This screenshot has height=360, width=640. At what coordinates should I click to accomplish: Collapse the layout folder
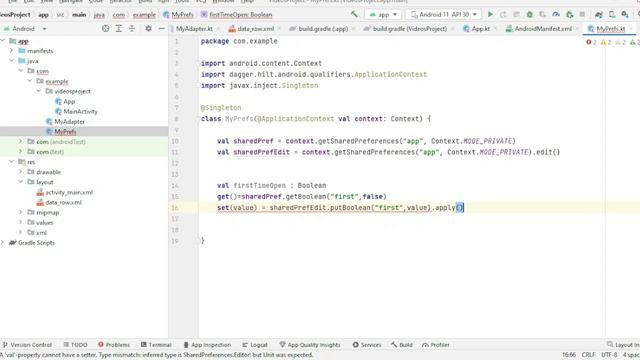(20, 182)
